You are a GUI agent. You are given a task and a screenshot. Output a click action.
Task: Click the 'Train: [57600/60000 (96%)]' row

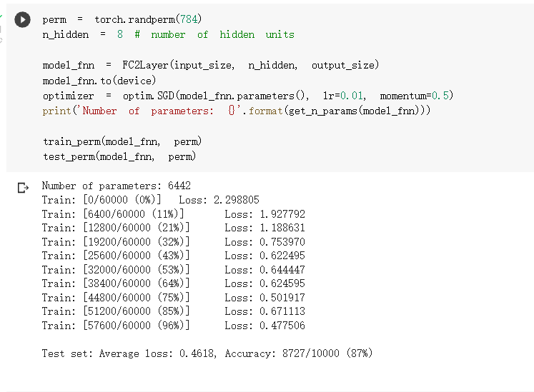pyautogui.click(x=173, y=326)
